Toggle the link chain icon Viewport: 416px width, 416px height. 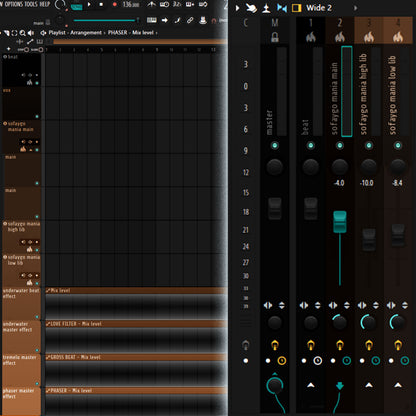(x=190, y=20)
